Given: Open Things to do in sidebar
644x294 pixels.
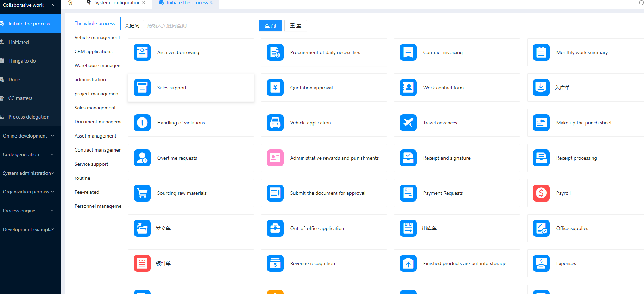Looking at the screenshot, I should (x=31, y=61).
